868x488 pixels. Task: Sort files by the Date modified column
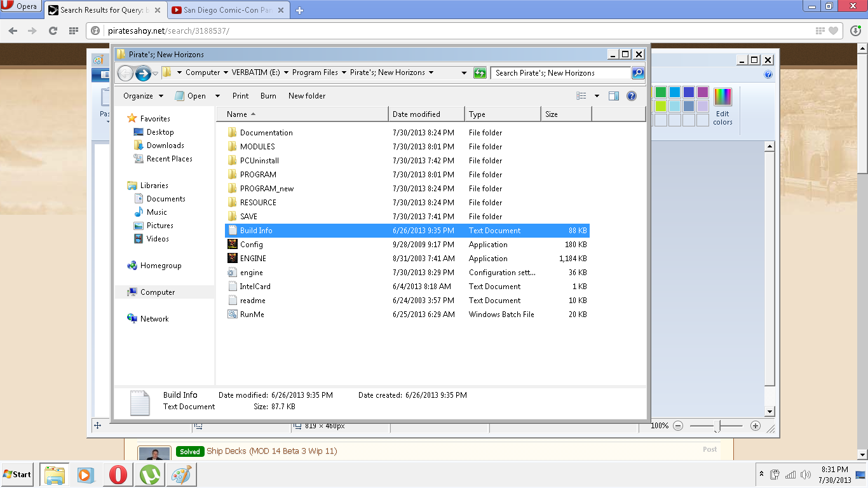pos(426,114)
